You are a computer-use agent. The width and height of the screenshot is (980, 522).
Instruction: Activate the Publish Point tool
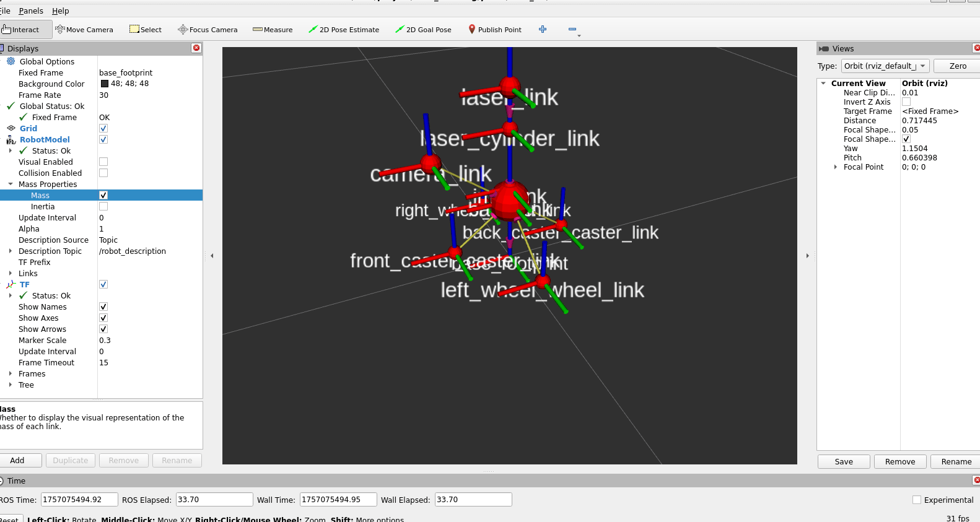pyautogui.click(x=494, y=30)
